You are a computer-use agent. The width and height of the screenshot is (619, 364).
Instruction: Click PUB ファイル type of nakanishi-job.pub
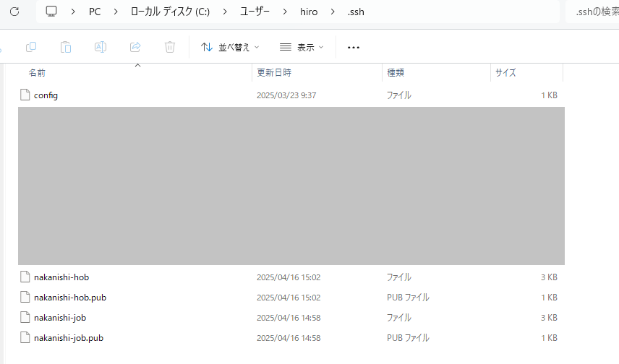(x=408, y=338)
